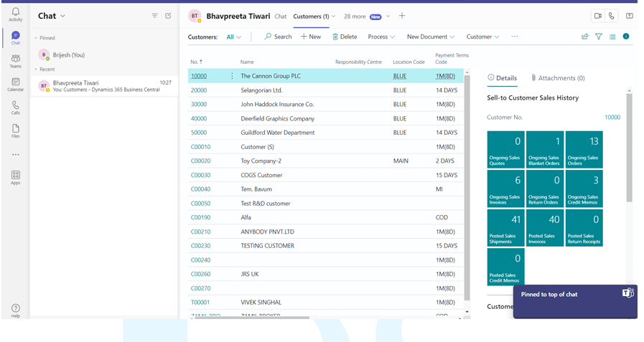Image resolution: width=644 pixels, height=342 pixels.
Task: Click the Location Code column header
Action: pos(409,62)
